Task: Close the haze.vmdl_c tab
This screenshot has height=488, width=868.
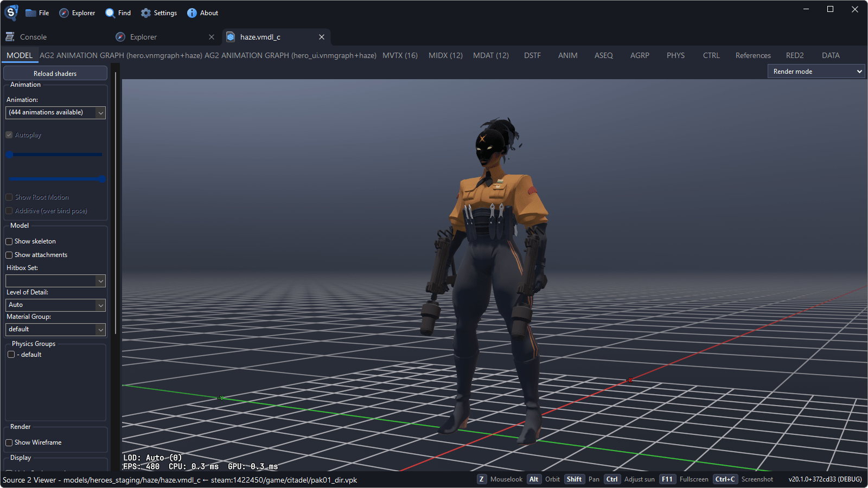Action: click(322, 37)
